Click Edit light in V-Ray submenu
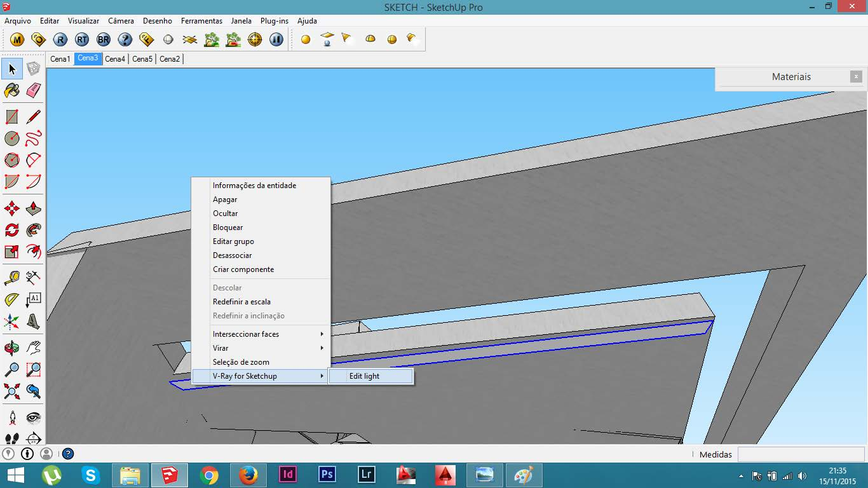The height and width of the screenshot is (488, 868). pyautogui.click(x=371, y=376)
